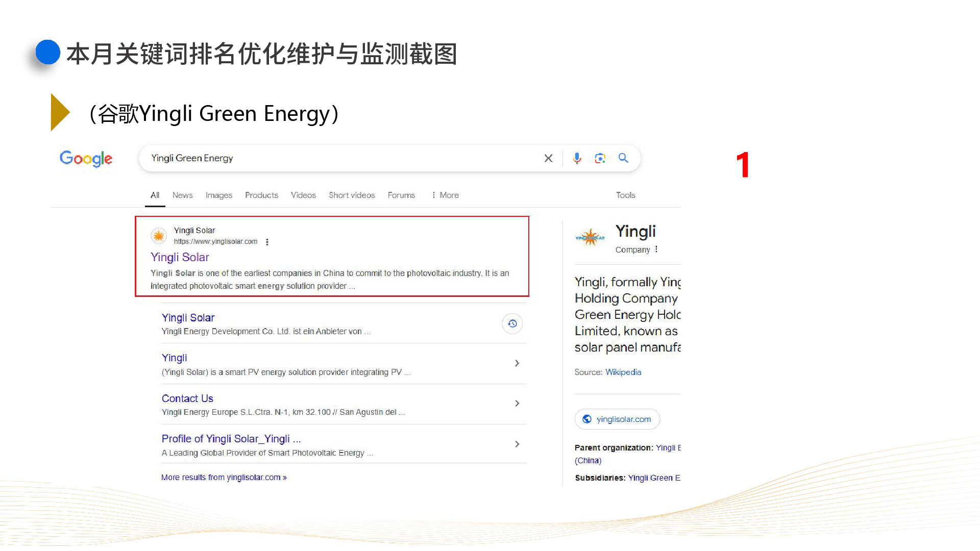
Task: Open the Profile of Yingli Solar_Yingli link
Action: click(x=231, y=439)
